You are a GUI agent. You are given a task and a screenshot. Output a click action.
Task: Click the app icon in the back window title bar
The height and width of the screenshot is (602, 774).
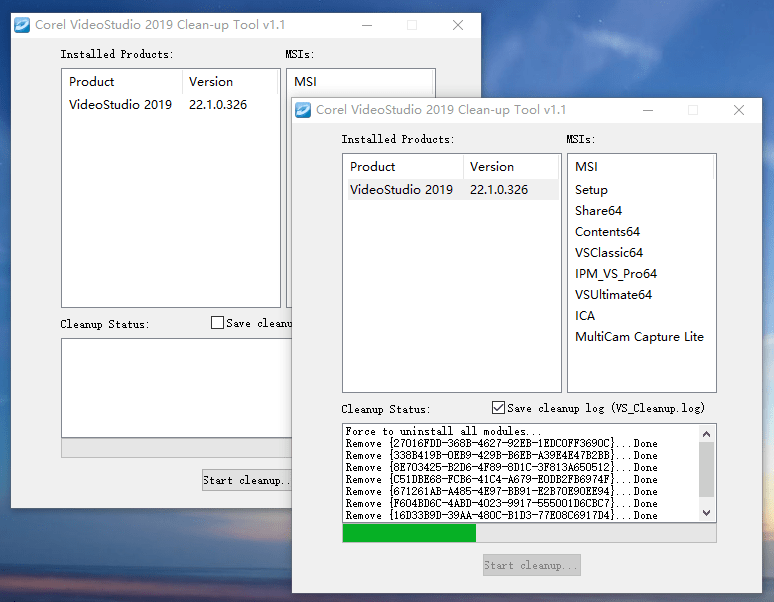point(21,25)
